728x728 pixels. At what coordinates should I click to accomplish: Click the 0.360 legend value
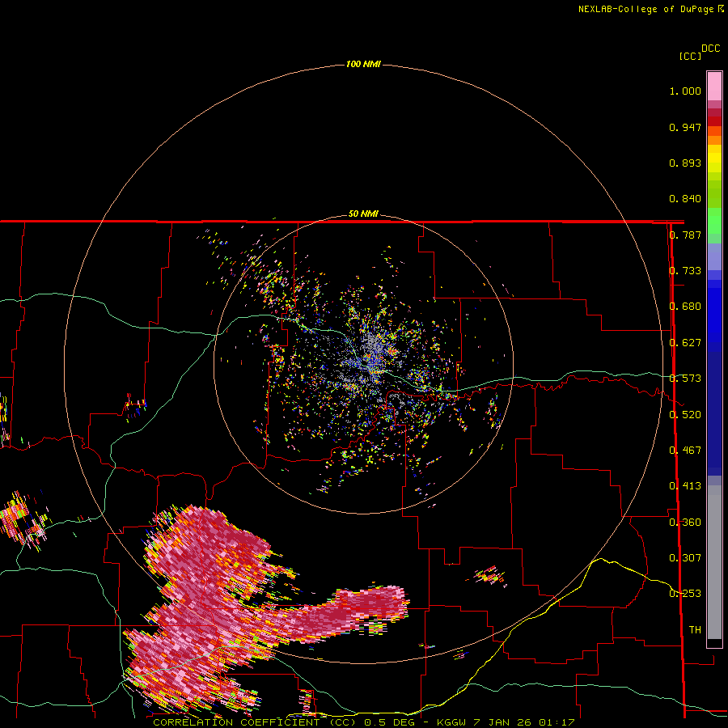pos(685,522)
